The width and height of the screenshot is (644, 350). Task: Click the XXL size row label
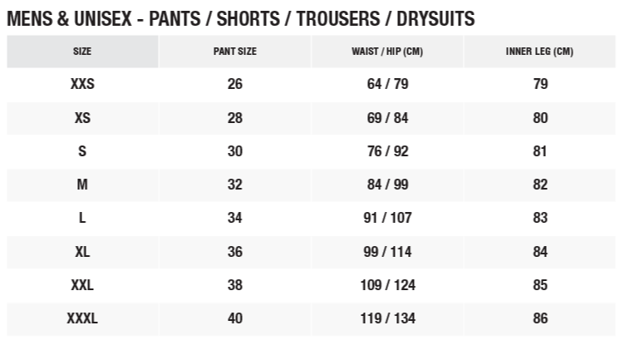[x=82, y=285]
